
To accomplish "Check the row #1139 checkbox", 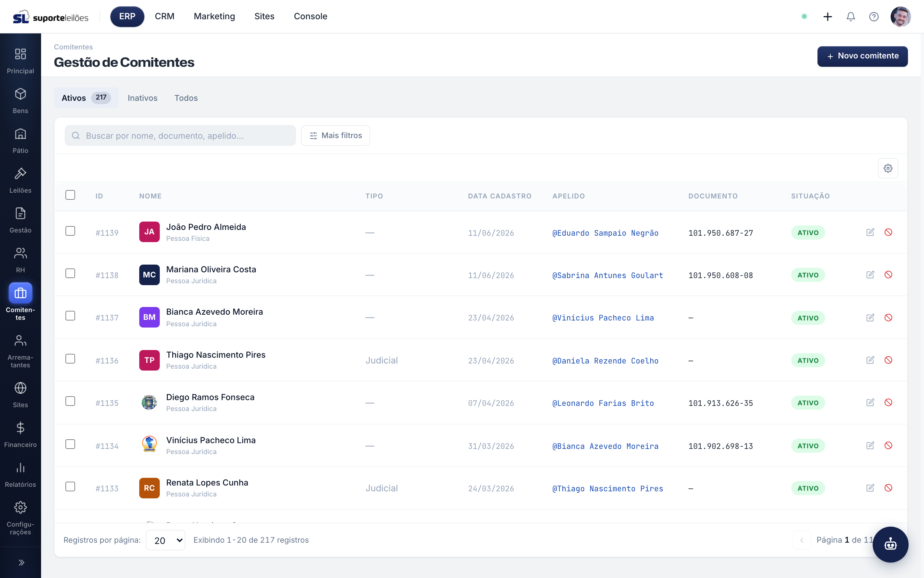I will (x=70, y=231).
